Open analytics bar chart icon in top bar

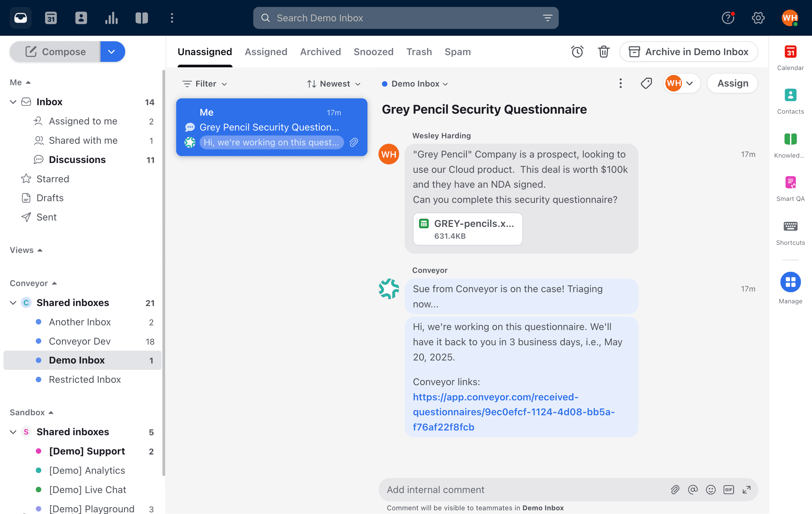tap(111, 18)
